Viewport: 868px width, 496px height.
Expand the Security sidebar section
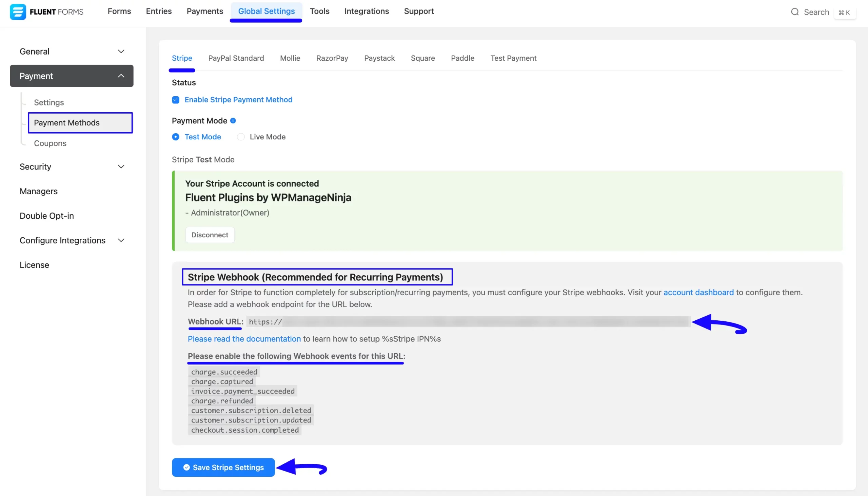coord(72,166)
